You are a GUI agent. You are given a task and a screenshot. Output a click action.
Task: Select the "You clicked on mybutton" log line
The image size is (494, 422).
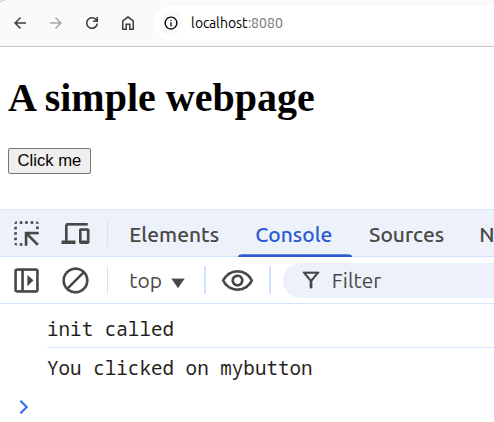(180, 368)
